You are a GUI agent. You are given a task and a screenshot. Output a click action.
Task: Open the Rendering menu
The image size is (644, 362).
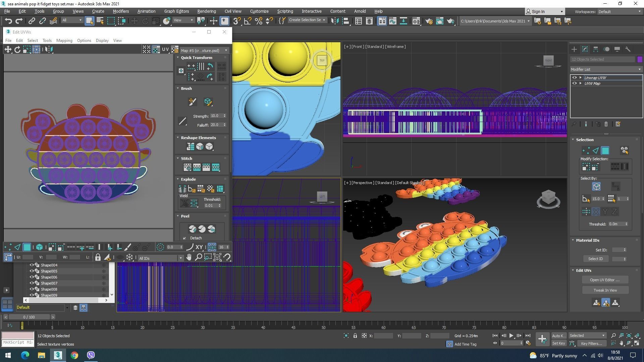tap(206, 11)
